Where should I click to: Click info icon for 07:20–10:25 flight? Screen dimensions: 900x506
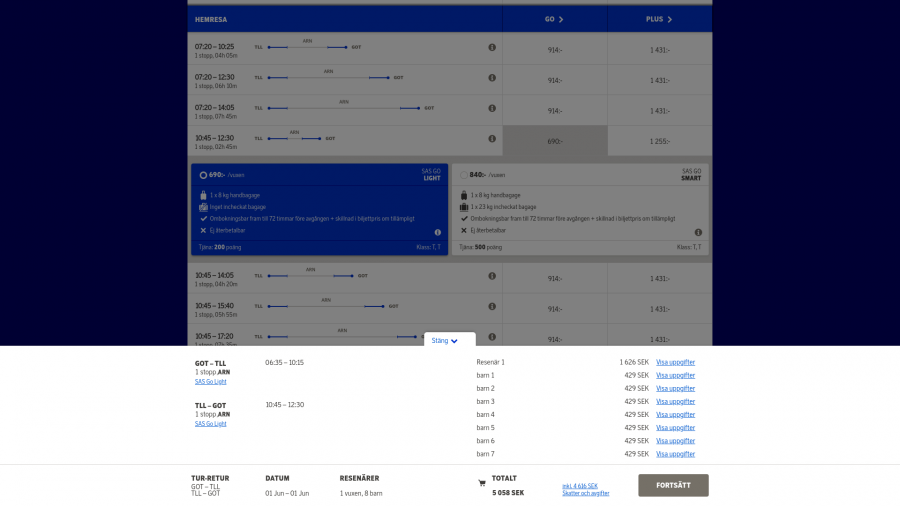click(492, 47)
